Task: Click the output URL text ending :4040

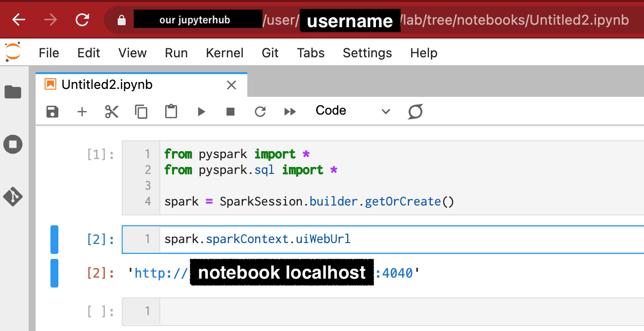Action: click(274, 273)
